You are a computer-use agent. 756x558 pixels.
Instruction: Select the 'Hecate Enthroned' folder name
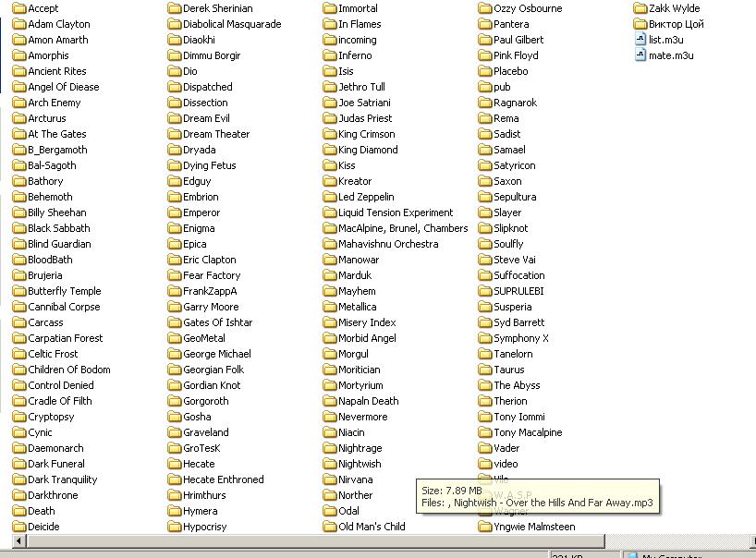click(x=224, y=480)
